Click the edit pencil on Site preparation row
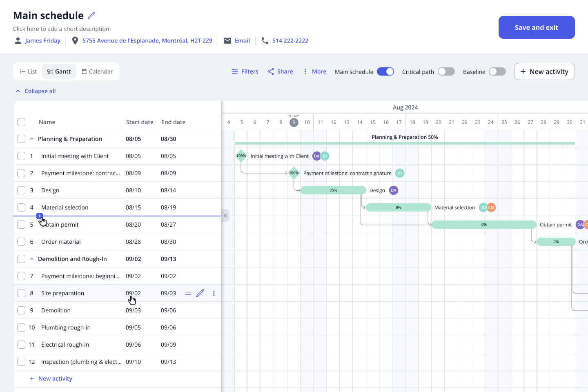This screenshot has width=588, height=392. pyautogui.click(x=200, y=293)
